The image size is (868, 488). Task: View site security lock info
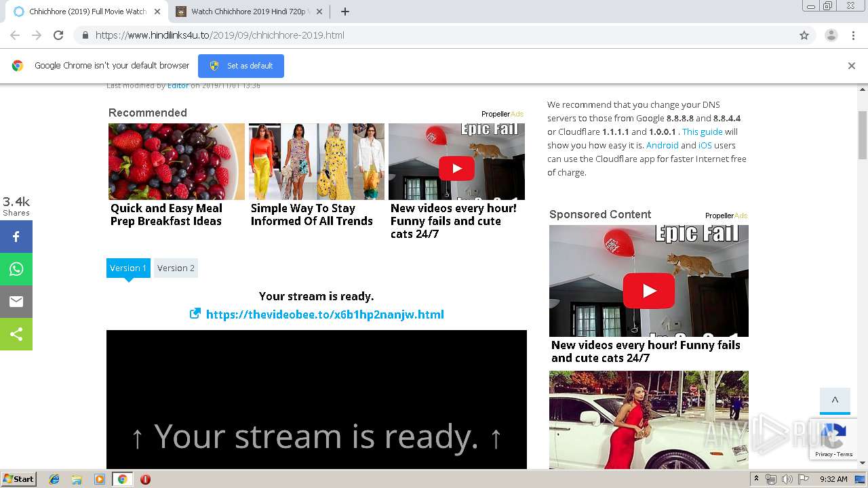tap(85, 35)
